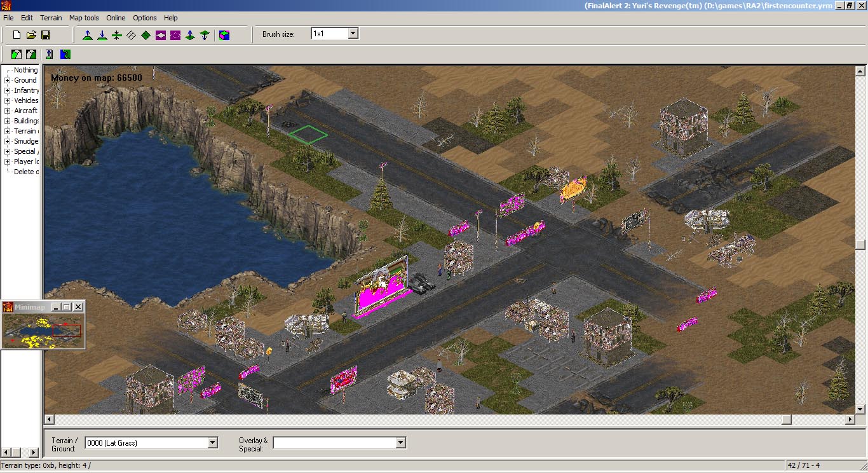Screen dimensions: 868x473
Task: Click the blue-green shoreline tool icon
Action: pyautogui.click(x=65, y=55)
